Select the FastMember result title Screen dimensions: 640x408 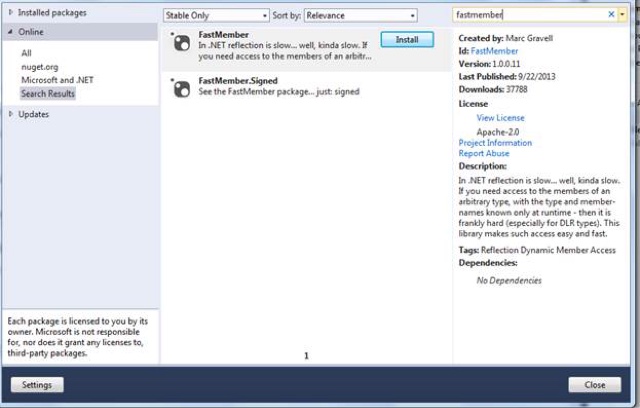pyautogui.click(x=224, y=35)
